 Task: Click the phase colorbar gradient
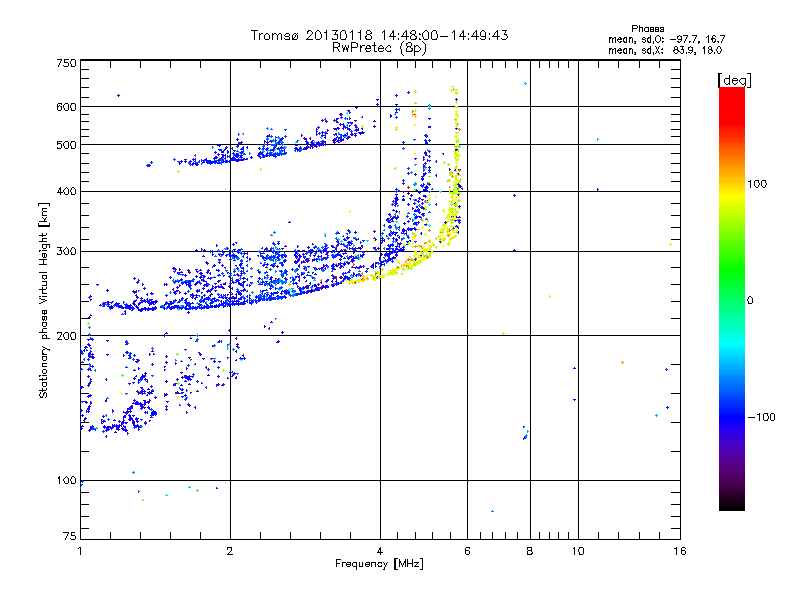click(732, 298)
